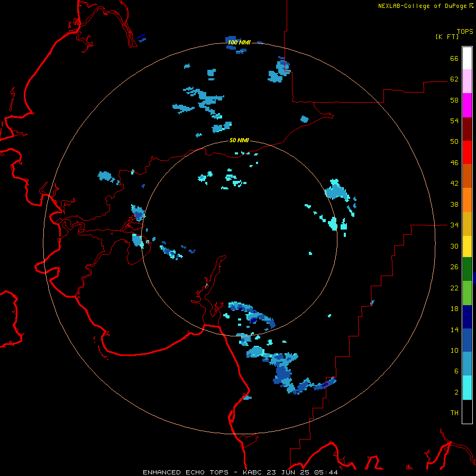476x476 pixels.
Task: Click the bright red legend swatch
Action: coord(467,152)
